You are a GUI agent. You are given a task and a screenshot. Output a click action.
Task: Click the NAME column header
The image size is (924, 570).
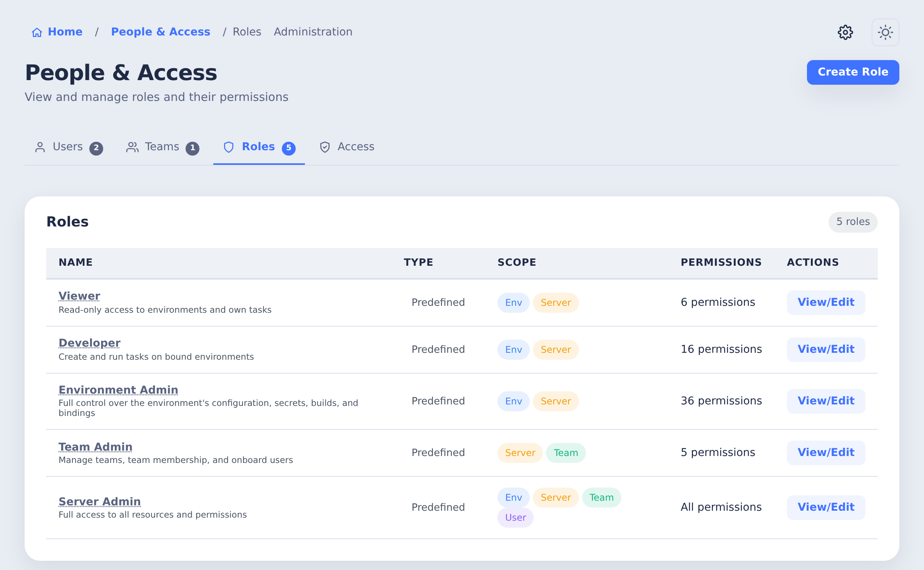click(75, 262)
